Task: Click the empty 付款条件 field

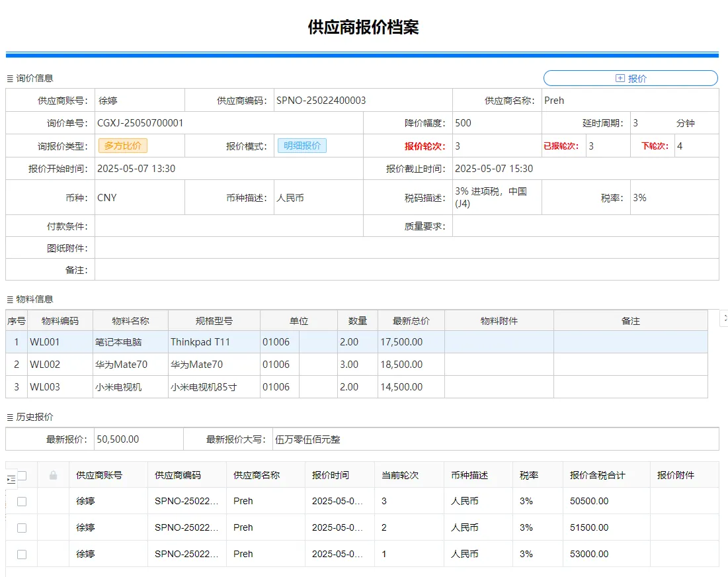Action: pyautogui.click(x=229, y=226)
